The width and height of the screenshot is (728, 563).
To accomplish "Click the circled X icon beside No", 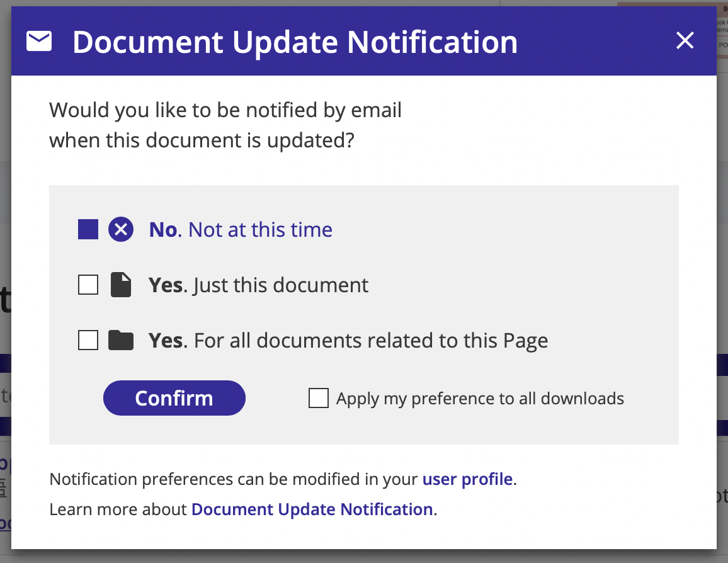I will [x=121, y=230].
